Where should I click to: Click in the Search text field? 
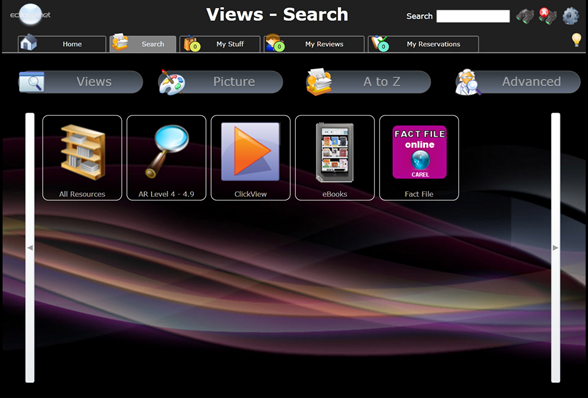[473, 16]
